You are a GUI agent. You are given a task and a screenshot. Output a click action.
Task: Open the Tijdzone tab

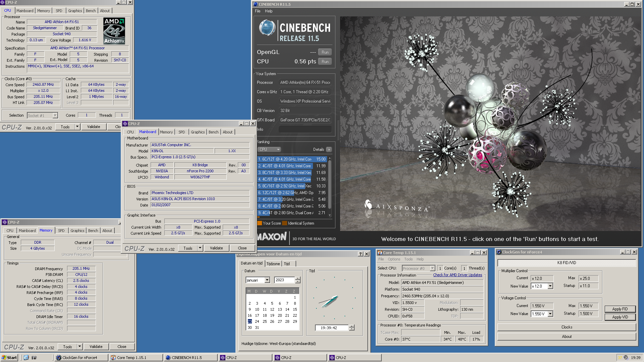273,264
